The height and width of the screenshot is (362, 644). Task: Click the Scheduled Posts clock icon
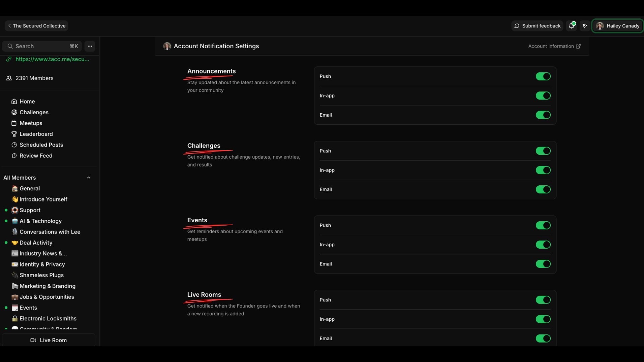(14, 145)
